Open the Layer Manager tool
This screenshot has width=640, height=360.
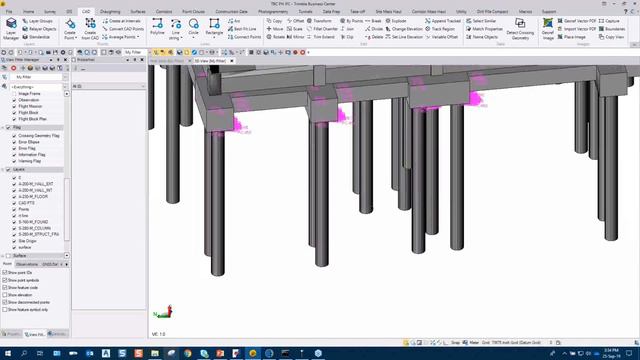[11, 29]
